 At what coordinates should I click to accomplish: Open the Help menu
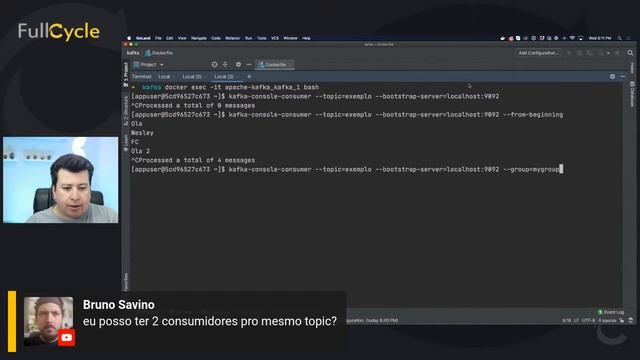[306, 38]
